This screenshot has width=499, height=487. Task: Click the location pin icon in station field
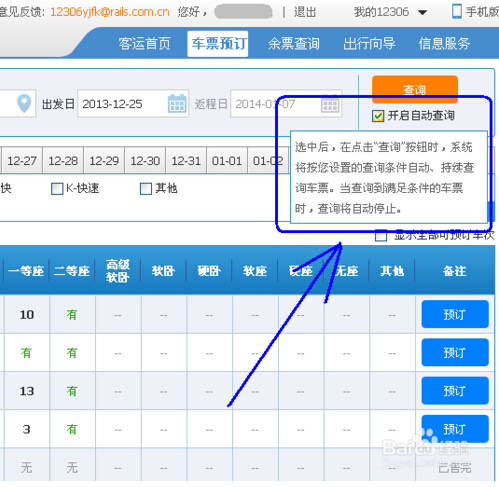(x=24, y=103)
